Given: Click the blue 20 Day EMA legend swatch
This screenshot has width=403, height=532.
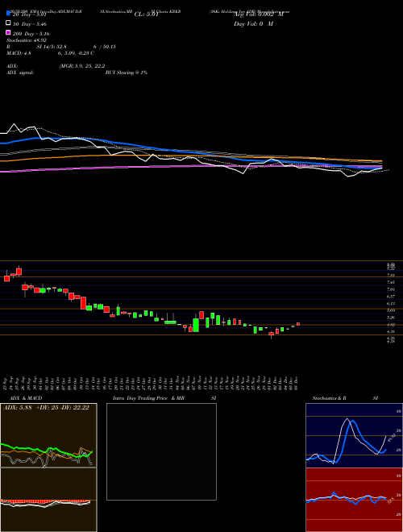Looking at the screenshot, I should click(8, 14).
